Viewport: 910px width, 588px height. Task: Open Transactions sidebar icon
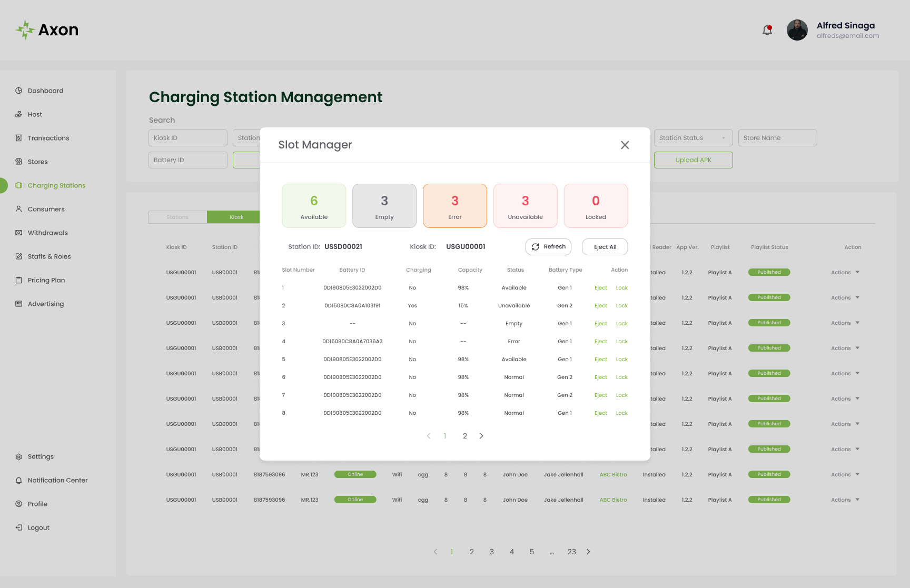point(18,138)
